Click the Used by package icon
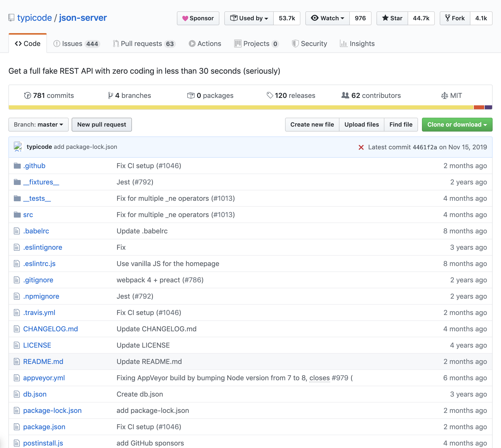The image size is (501, 448). pyautogui.click(x=234, y=18)
